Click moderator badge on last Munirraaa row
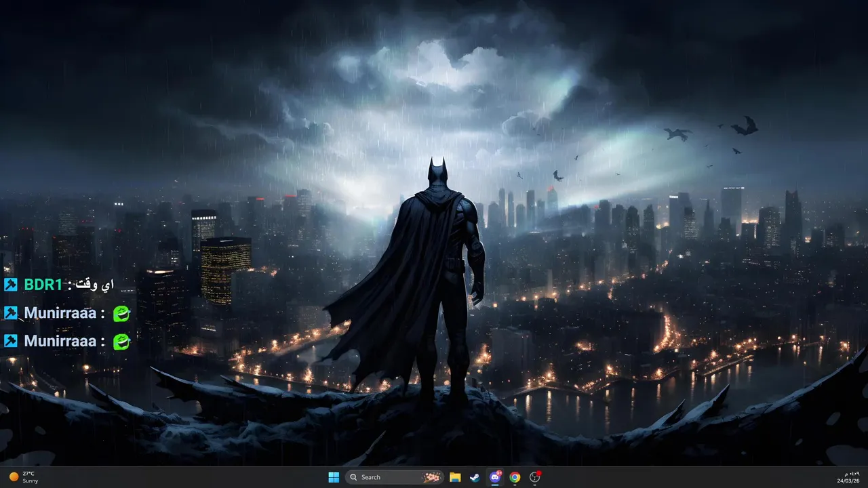The width and height of the screenshot is (868, 488). 11,340
